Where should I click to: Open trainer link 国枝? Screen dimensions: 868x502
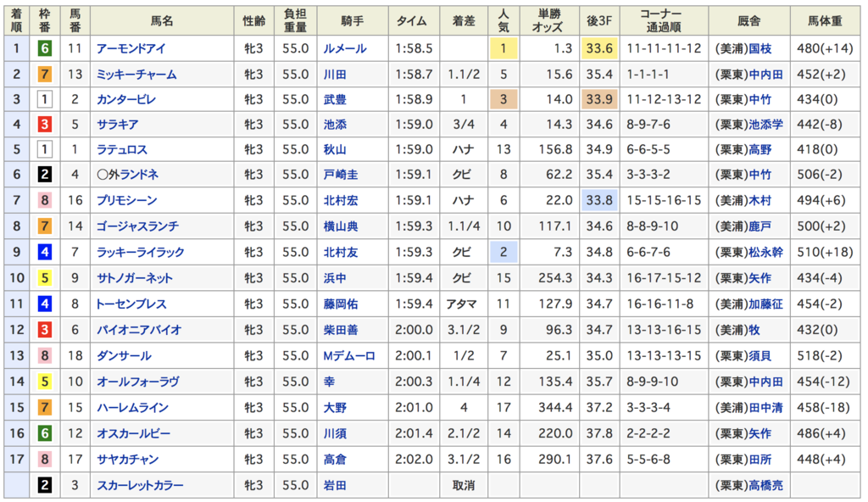760,49
